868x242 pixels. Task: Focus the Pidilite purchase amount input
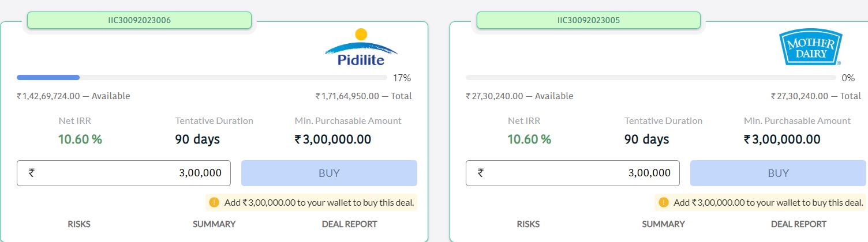coord(124,173)
